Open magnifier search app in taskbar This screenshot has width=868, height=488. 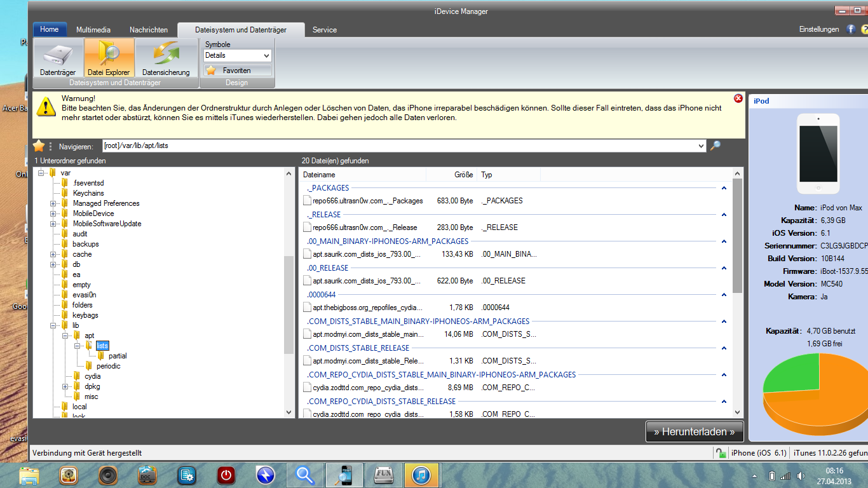(x=305, y=475)
